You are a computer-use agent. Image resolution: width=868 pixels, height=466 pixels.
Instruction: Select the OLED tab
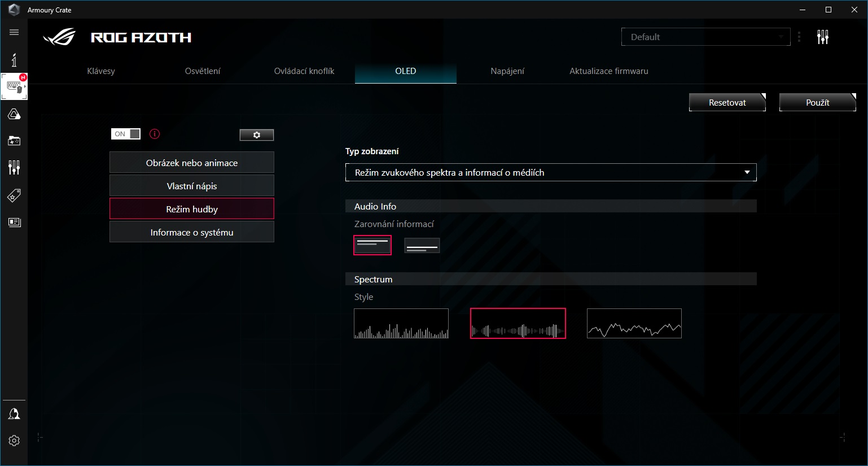(406, 71)
